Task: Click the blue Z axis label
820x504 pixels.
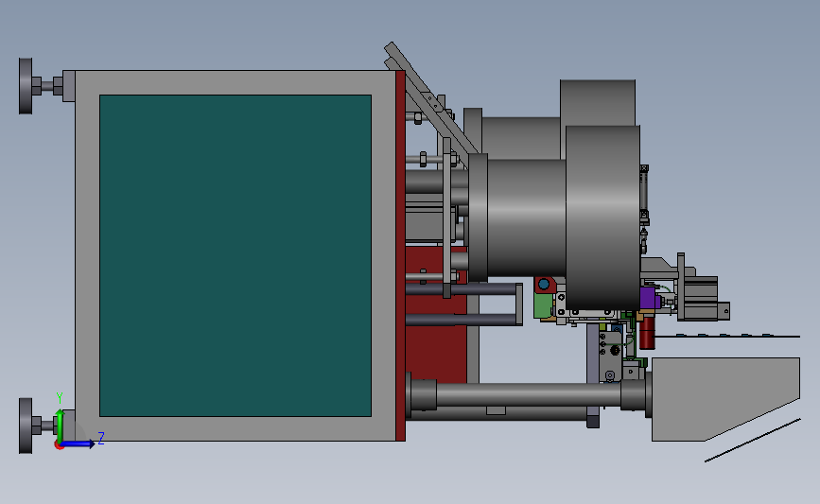Action: tap(101, 438)
